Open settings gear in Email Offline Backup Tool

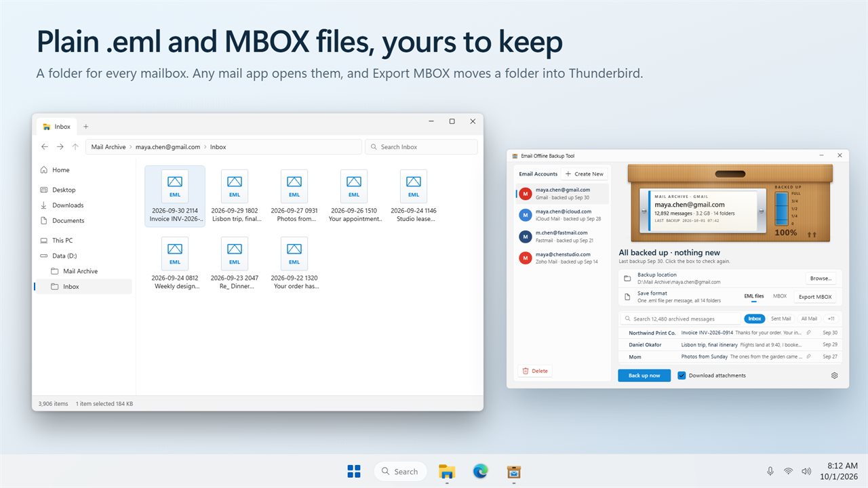pos(834,375)
